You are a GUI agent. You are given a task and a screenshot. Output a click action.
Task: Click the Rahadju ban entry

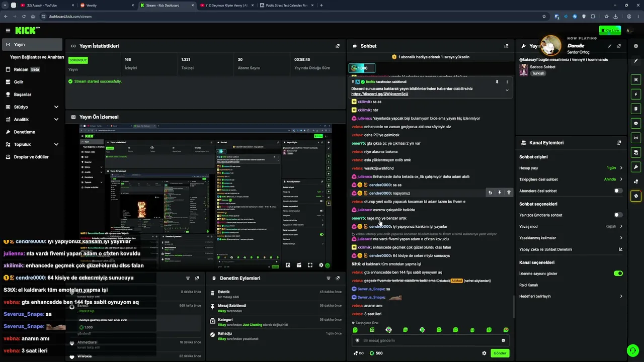tap(276, 336)
